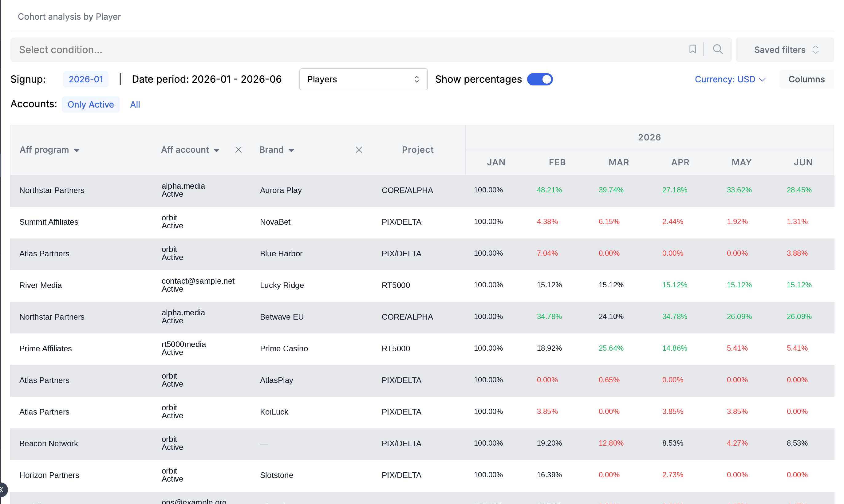
Task: Click the MAR month header
Action: [x=618, y=162]
